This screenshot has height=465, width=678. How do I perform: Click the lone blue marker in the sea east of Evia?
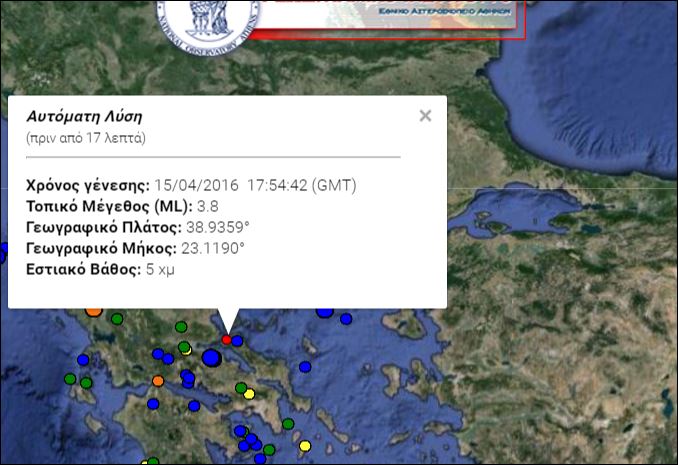305,367
